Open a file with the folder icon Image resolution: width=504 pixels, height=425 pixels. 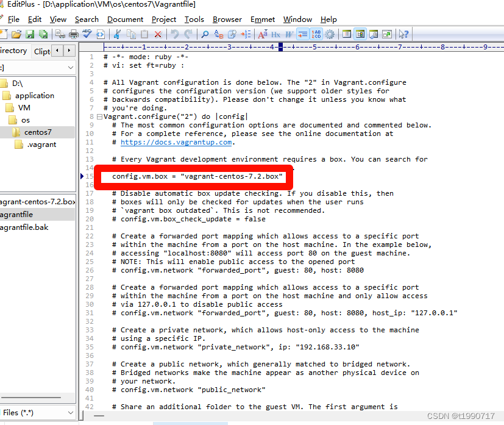tap(16, 34)
